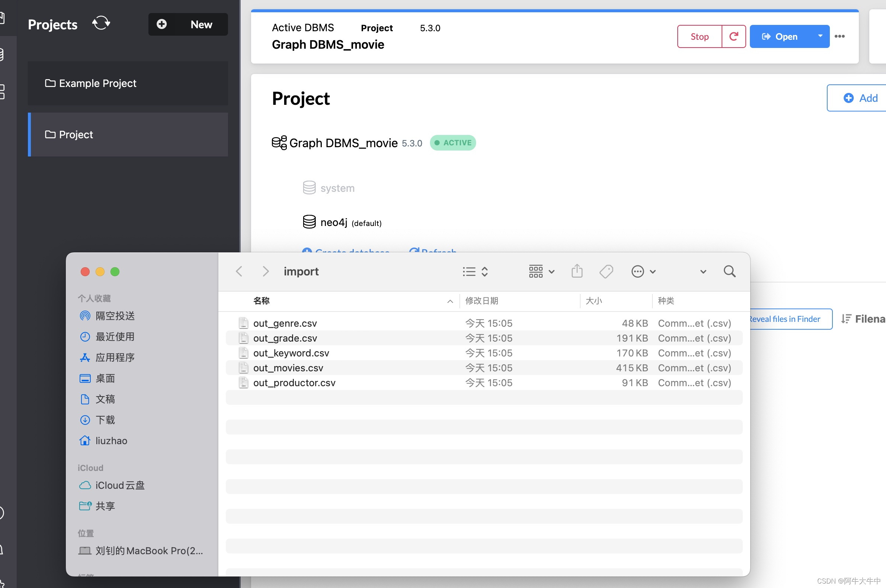This screenshot has height=588, width=886.
Task: Select the out_movies.csv file
Action: (x=288, y=368)
